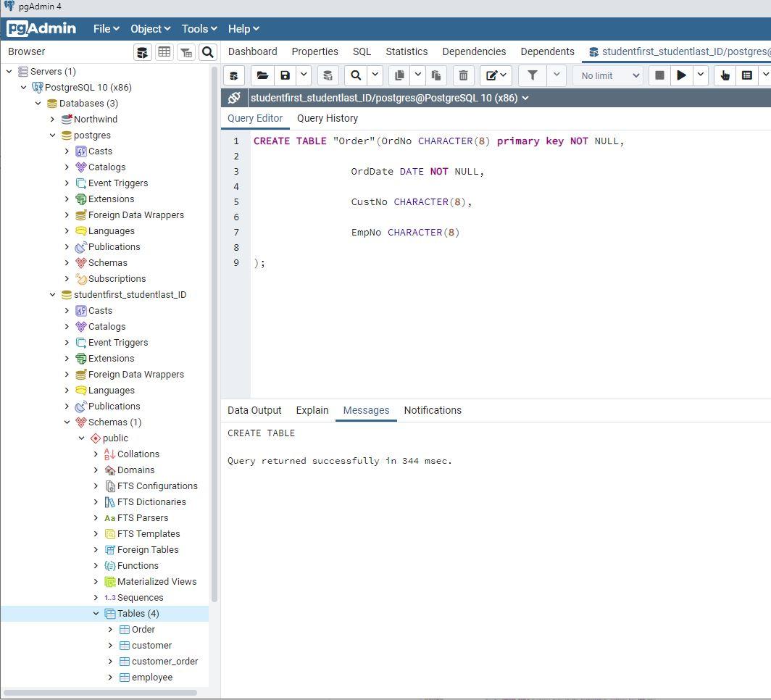
Task: Open the Search objects magnifier icon
Action: [x=207, y=51]
